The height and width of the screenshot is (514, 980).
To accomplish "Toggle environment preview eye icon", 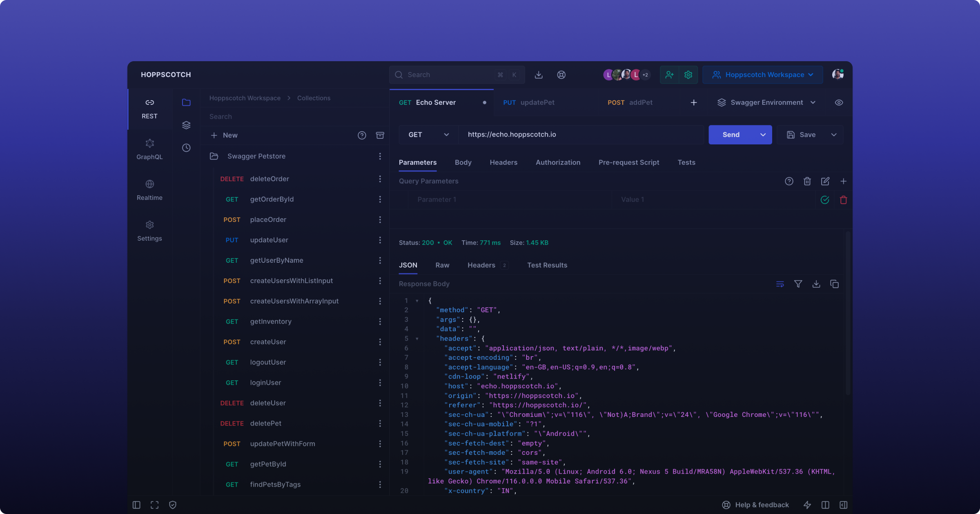I will point(839,102).
